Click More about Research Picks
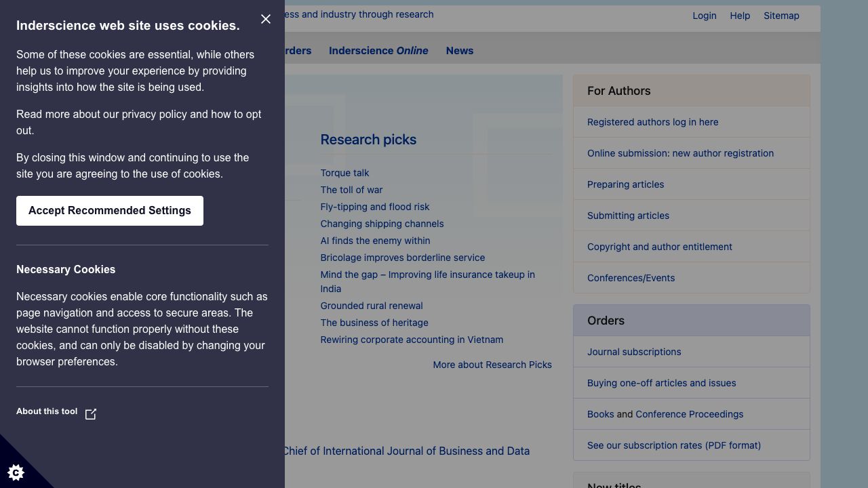The image size is (868, 488). [x=492, y=365]
